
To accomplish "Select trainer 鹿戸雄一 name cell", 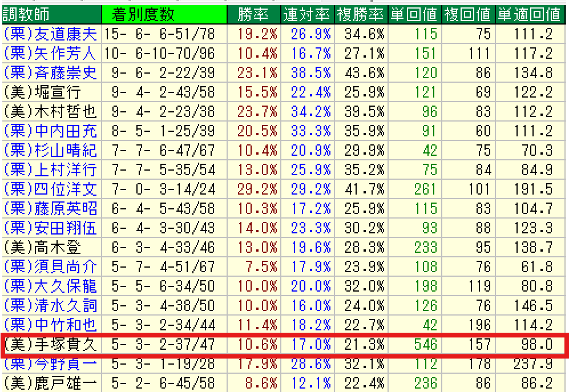I will coord(50,383).
